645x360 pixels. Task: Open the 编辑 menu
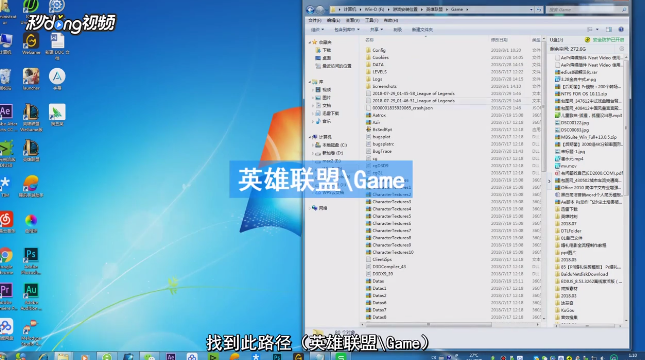[x=333, y=20]
